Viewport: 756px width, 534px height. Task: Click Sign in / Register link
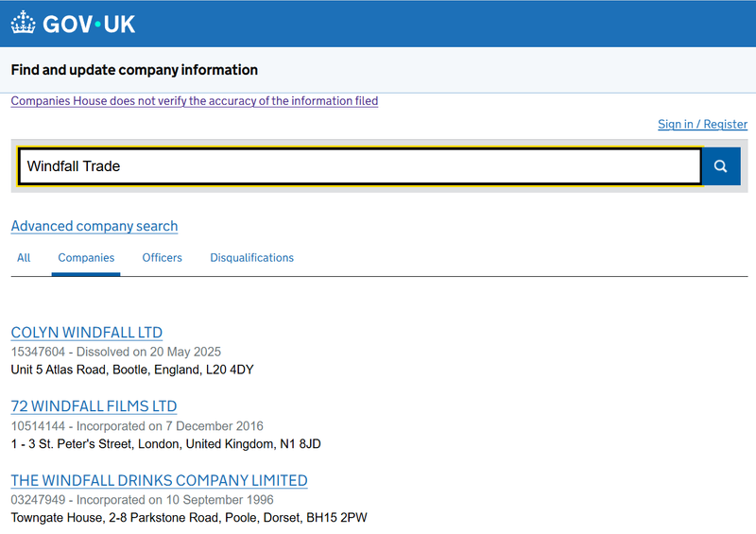[702, 125]
